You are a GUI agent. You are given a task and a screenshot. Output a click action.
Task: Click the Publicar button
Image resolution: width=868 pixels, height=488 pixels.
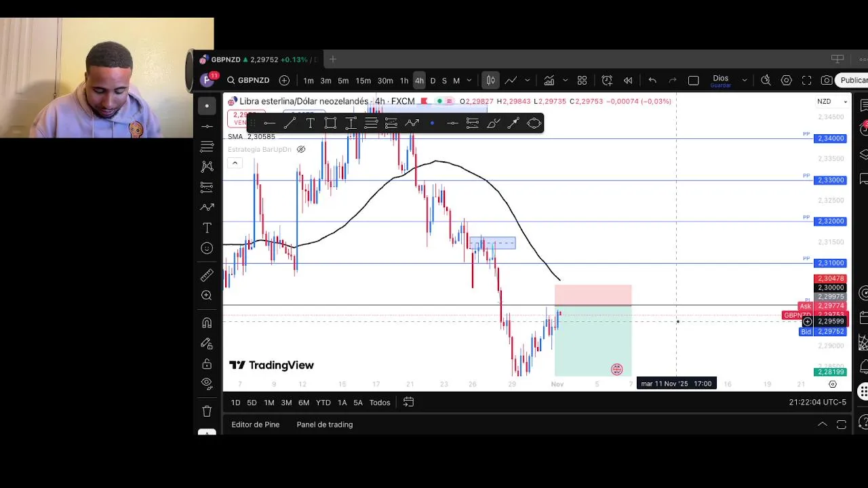pyautogui.click(x=853, y=80)
